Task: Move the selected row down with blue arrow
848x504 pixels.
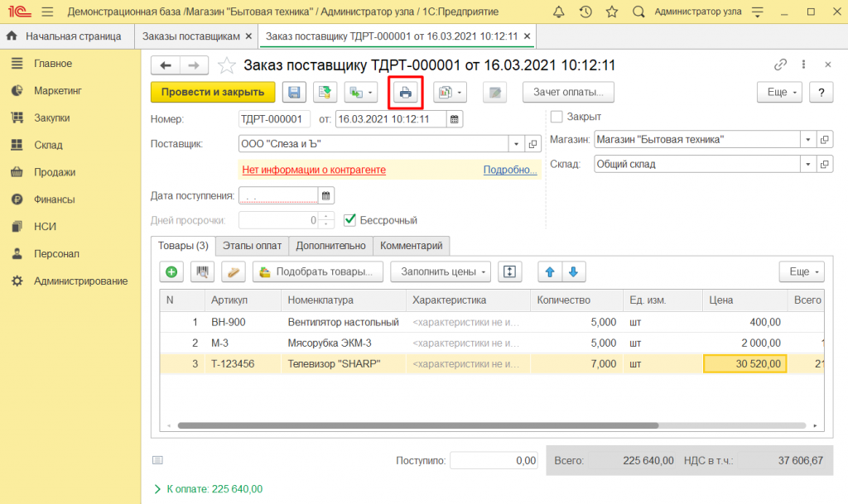Action: point(574,271)
